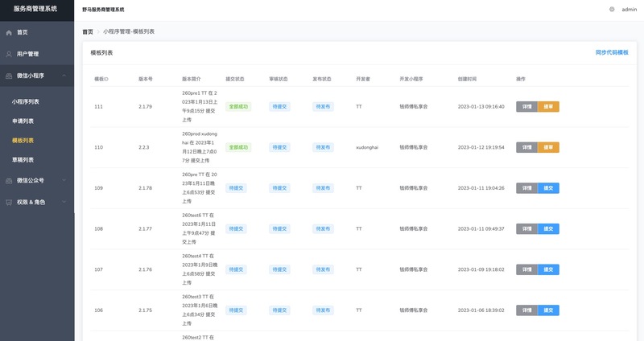Expand the 权限 & 角色 menu chevron
The width and height of the screenshot is (644, 341).
click(x=64, y=202)
